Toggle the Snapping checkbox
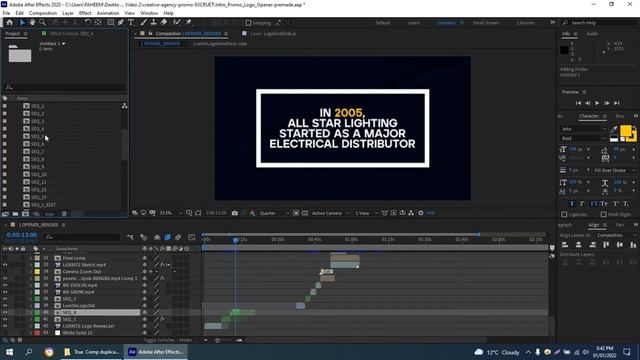640x360 pixels. [248, 23]
